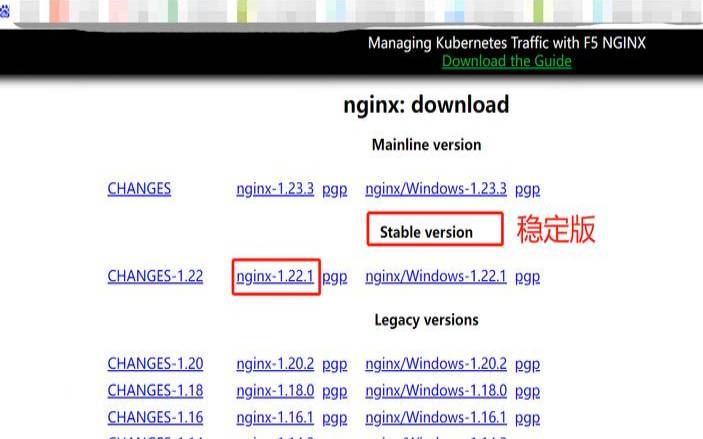
Task: Download legacy nginx-1.20.2 source
Action: 275,364
